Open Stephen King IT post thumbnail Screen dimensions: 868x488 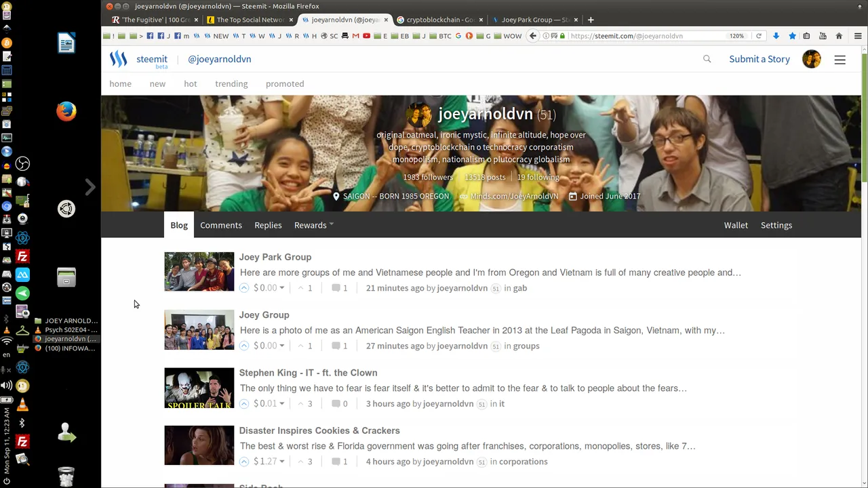click(x=199, y=388)
